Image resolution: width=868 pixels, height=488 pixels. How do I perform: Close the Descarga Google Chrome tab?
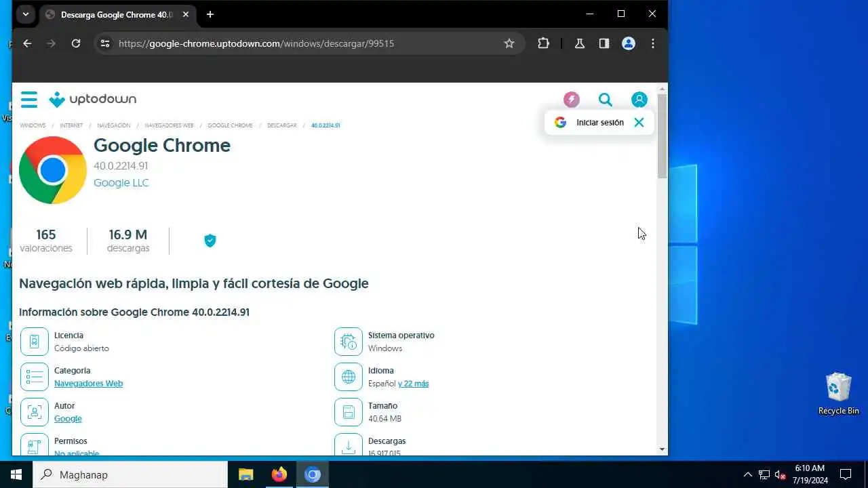coord(186,14)
